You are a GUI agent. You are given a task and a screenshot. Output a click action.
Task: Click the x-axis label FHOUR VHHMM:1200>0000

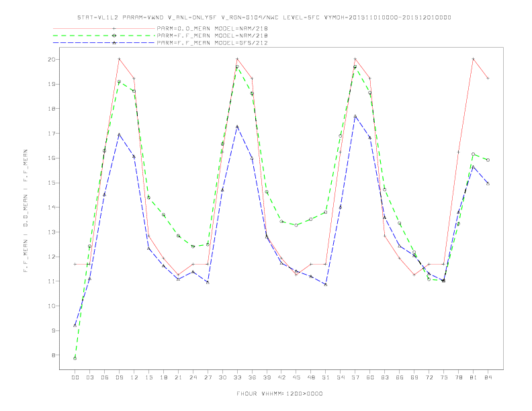click(279, 394)
